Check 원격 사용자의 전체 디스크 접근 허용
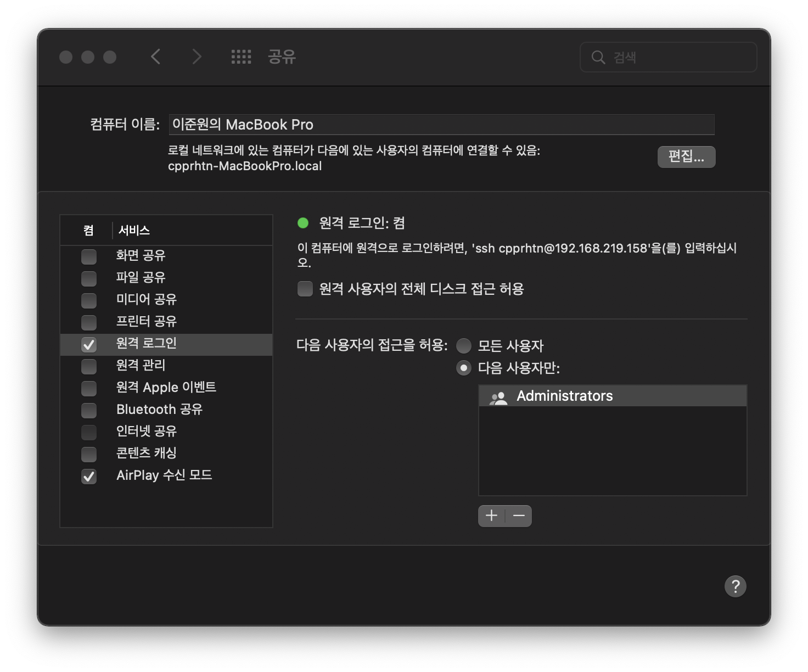808x672 pixels. [305, 289]
